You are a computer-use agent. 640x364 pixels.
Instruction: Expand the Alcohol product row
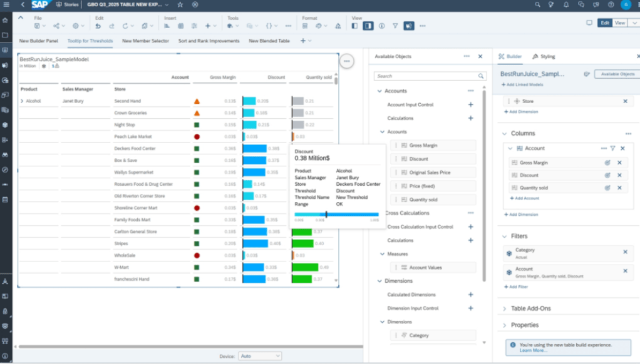[x=23, y=101]
